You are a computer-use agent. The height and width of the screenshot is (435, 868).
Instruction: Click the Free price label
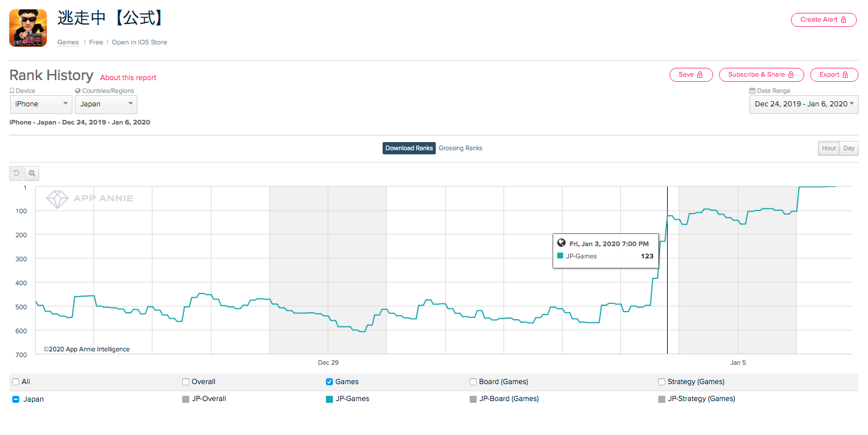[x=96, y=42]
